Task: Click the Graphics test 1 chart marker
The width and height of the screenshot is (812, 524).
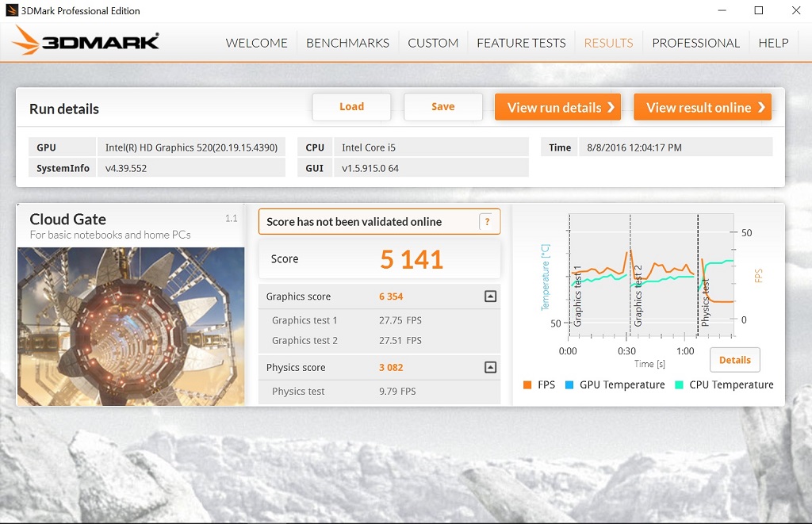Action: [x=577, y=296]
